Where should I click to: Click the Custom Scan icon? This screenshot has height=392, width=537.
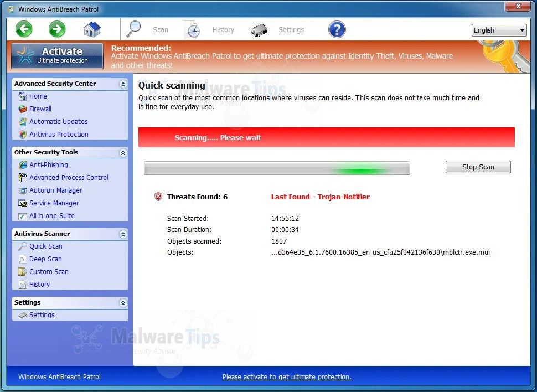23,272
